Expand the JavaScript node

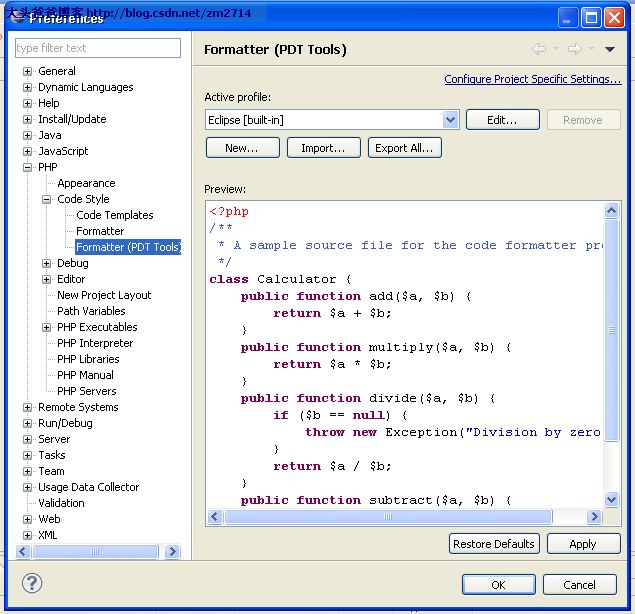click(27, 151)
